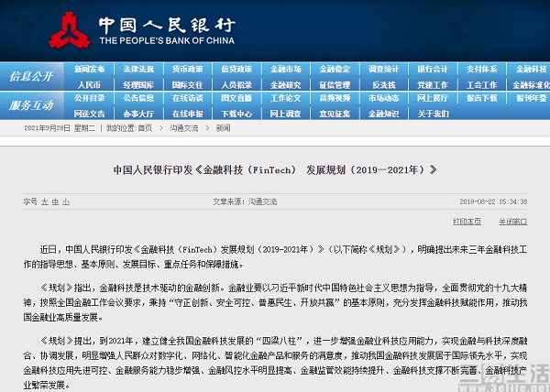
Task: Open the 法律法规 menu item
Action: 138,69
